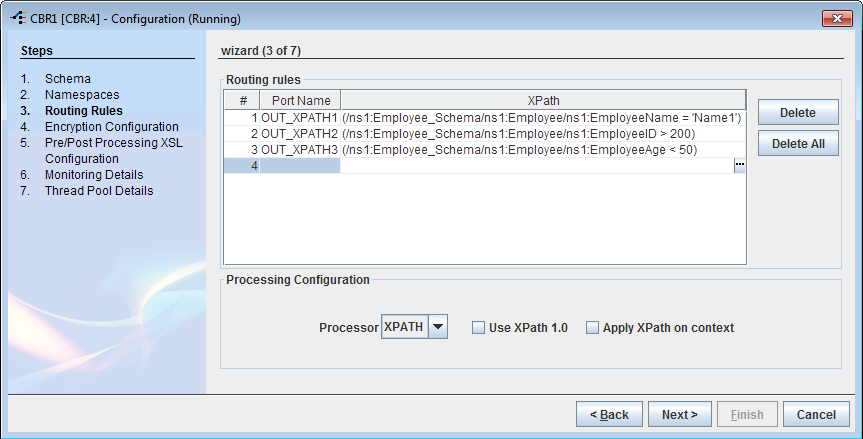Open Encryption Configuration step
Screen dimensions: 863x439
click(x=112, y=127)
